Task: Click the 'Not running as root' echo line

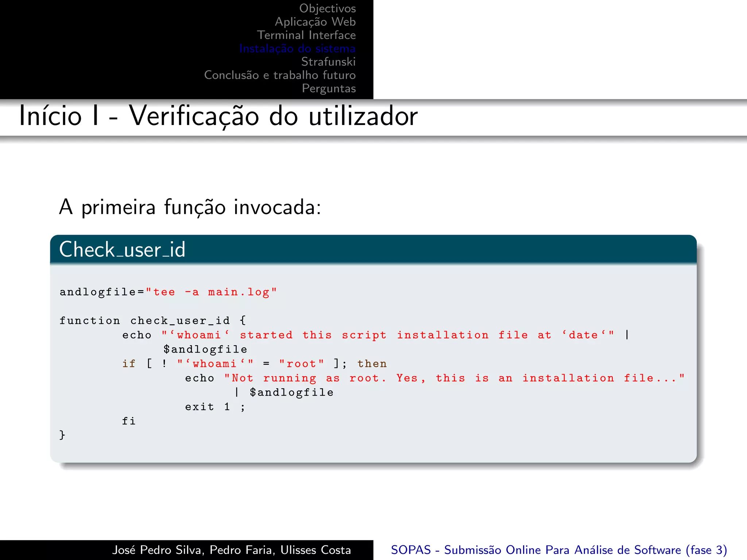Action: coord(435,378)
